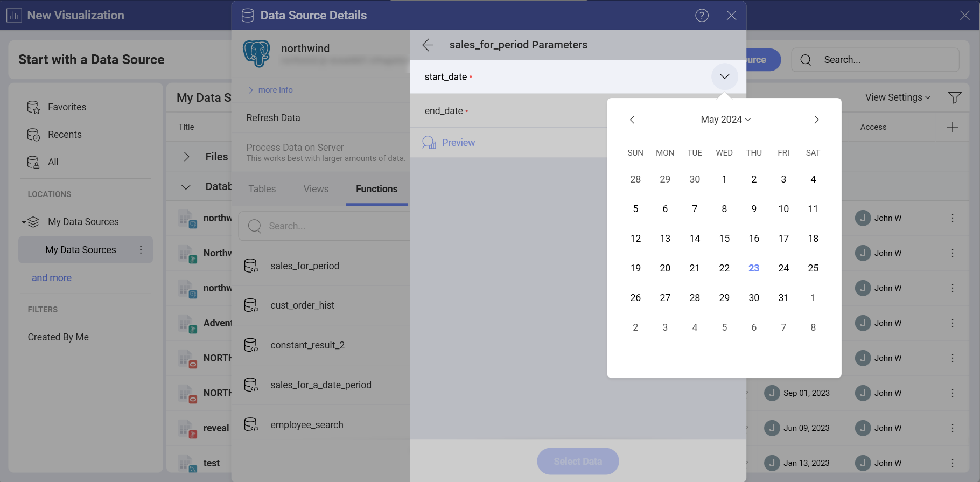Click the sales_for_period function icon

[x=251, y=266]
